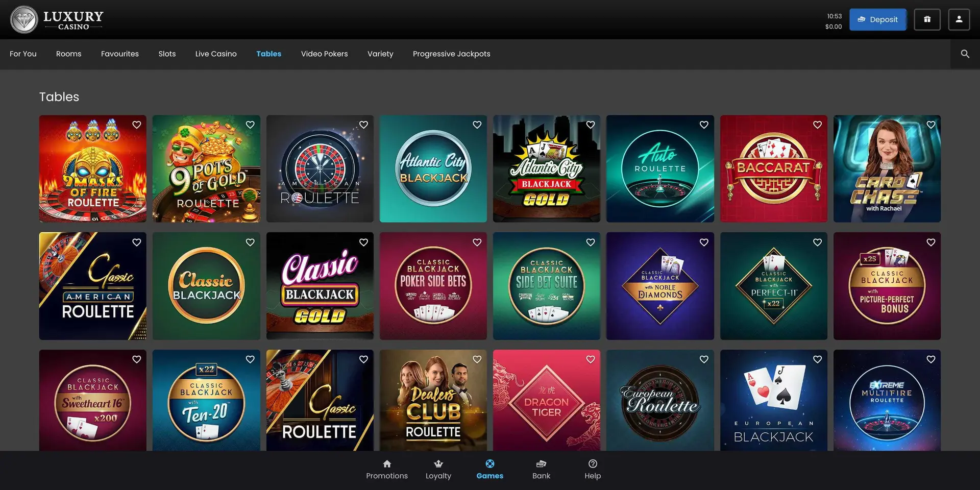This screenshot has height=490, width=980.
Task: Open the account profile icon
Action: point(959,19)
